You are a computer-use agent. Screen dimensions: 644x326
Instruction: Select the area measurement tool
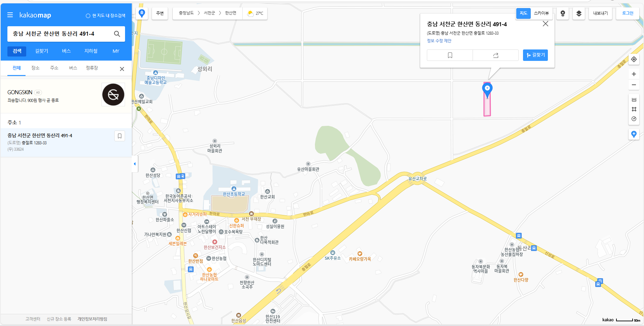[634, 109]
